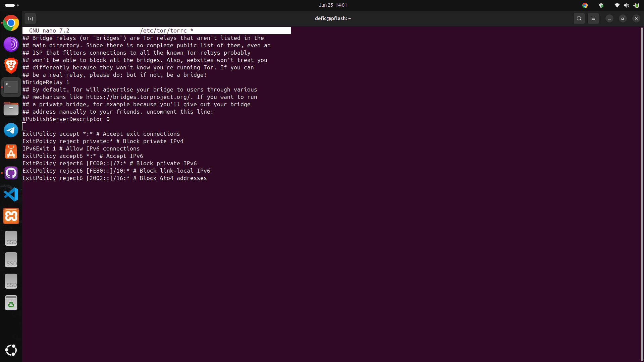Screen dimensions: 644x362
Task: Place cursor on '#BridgeRelay 1' line
Action: (46, 82)
